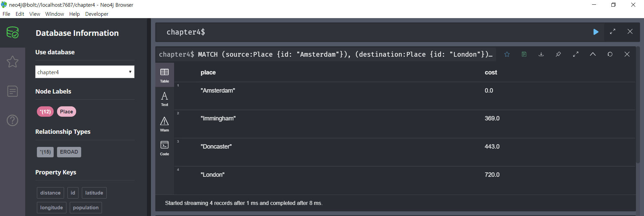Open the Developer menu

pos(97,14)
